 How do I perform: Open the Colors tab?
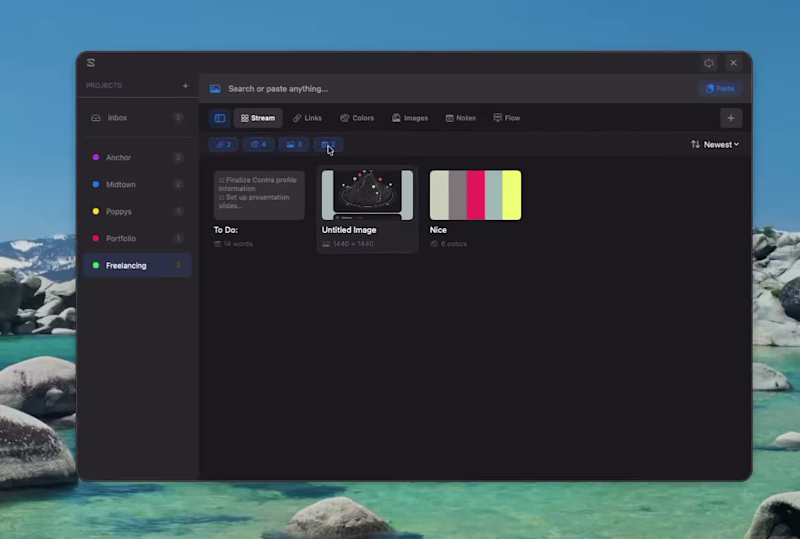click(x=357, y=118)
